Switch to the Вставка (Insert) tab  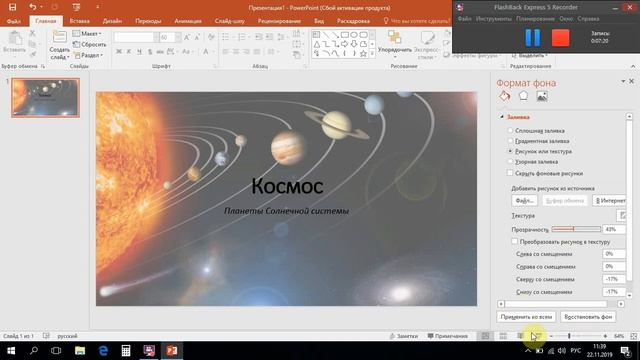tap(79, 21)
